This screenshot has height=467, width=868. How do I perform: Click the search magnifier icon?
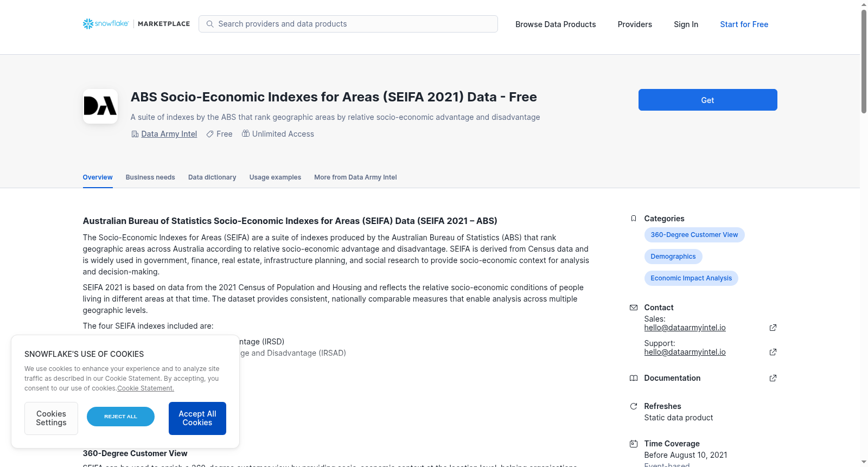210,24
